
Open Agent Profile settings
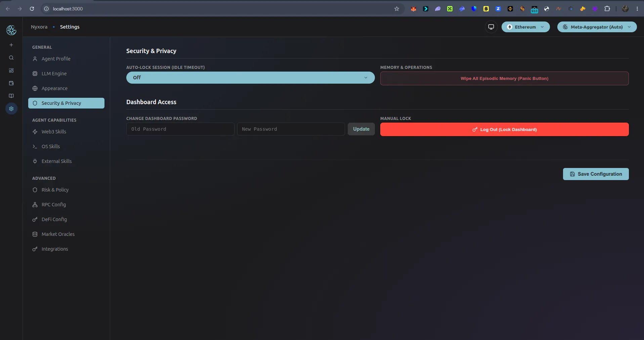point(66,59)
